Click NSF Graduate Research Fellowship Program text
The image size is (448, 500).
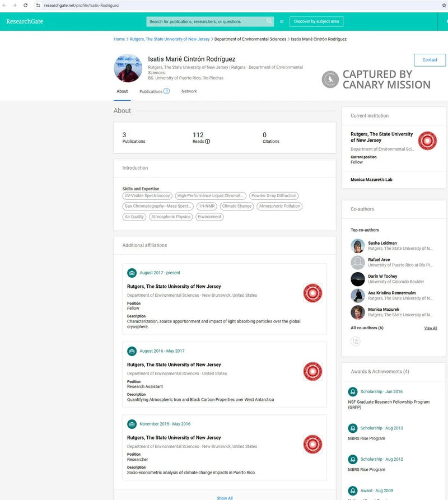coord(389,405)
